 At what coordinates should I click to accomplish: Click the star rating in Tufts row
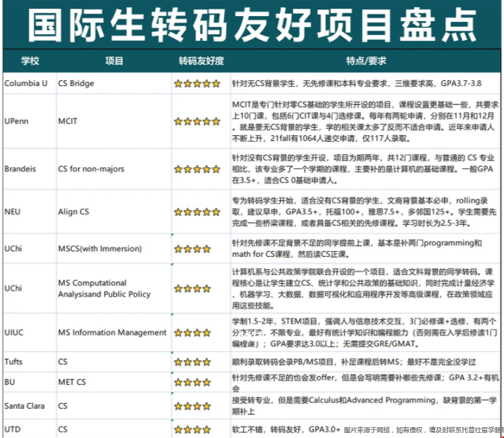(192, 362)
